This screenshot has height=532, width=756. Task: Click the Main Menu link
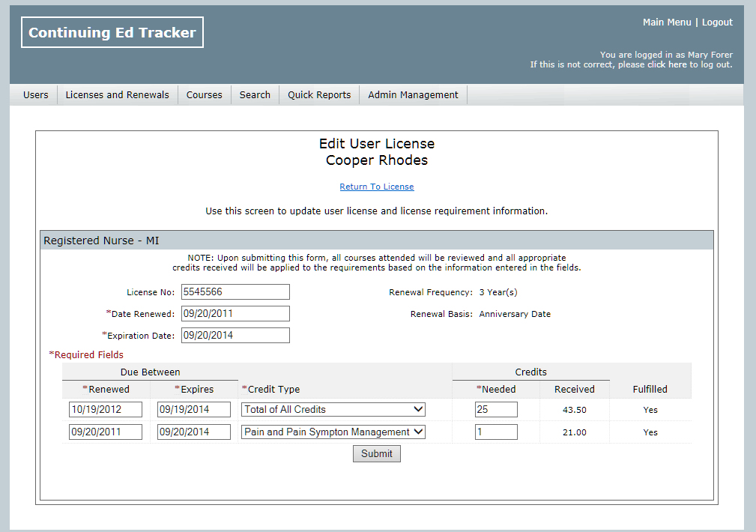[667, 22]
